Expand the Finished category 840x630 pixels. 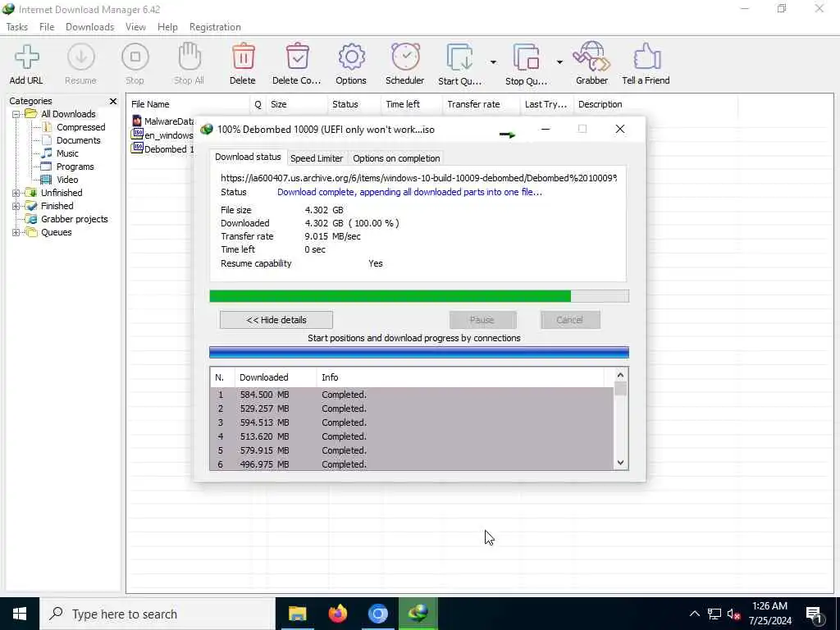[16, 206]
